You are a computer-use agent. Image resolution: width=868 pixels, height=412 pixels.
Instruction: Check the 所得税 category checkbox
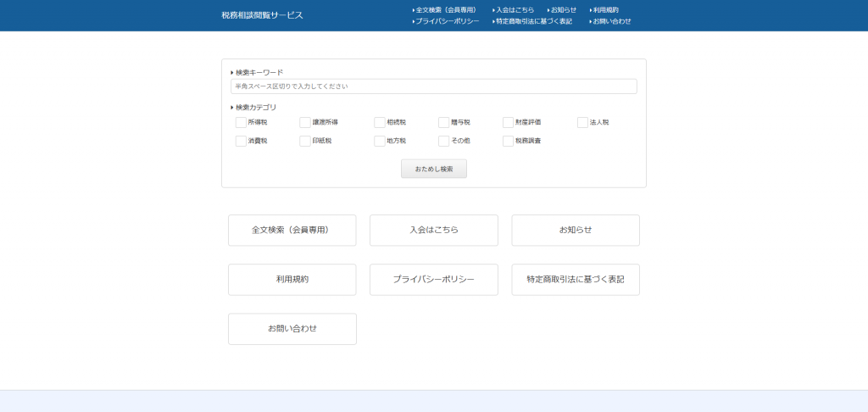point(241,122)
